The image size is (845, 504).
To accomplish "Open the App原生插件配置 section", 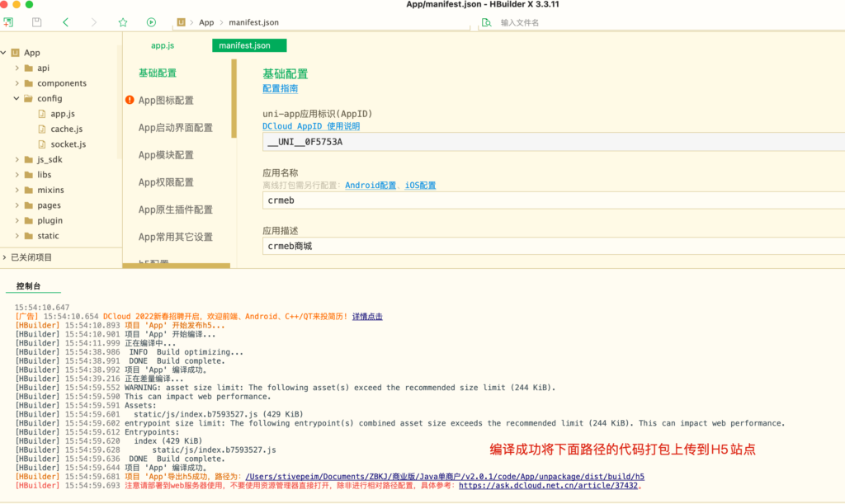I will coord(176,210).
